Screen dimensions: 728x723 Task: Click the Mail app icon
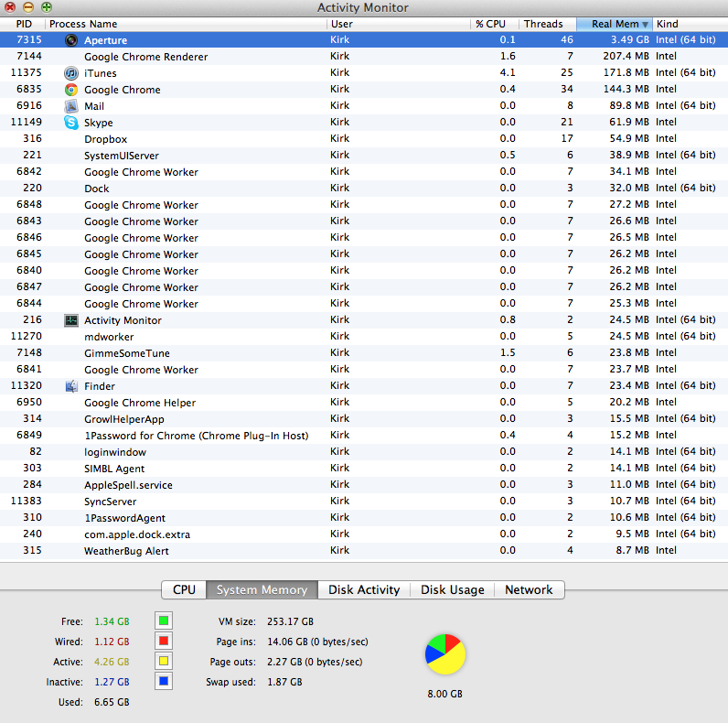(71, 106)
